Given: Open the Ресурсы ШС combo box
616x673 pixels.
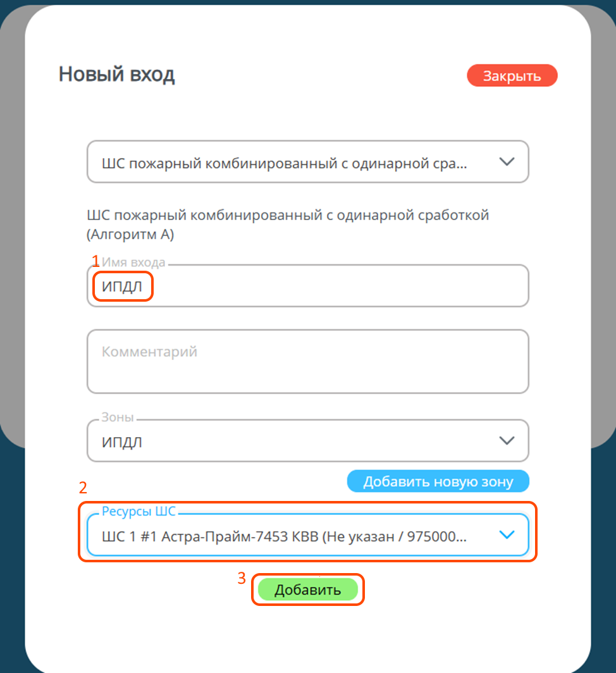Looking at the screenshot, I should [x=307, y=535].
